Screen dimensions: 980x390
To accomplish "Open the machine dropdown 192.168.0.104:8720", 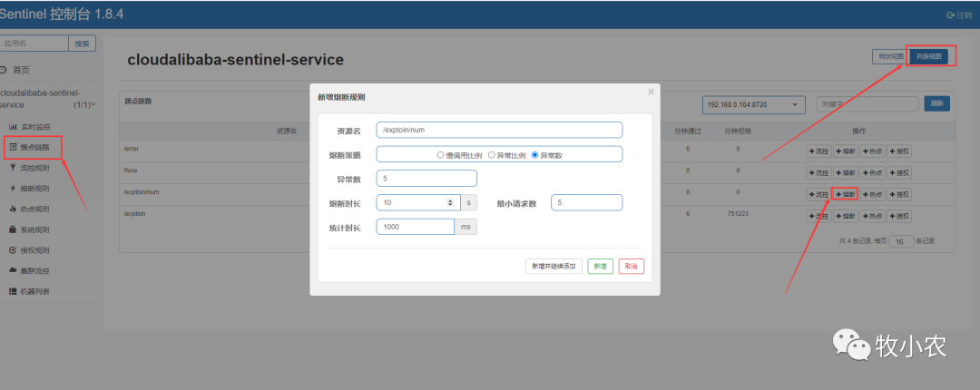I will tap(753, 105).
